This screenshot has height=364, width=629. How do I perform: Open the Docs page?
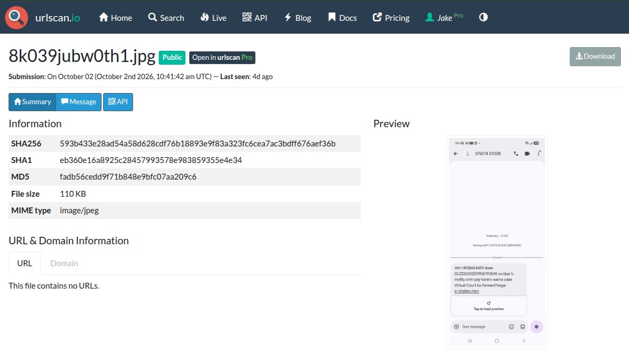click(342, 18)
